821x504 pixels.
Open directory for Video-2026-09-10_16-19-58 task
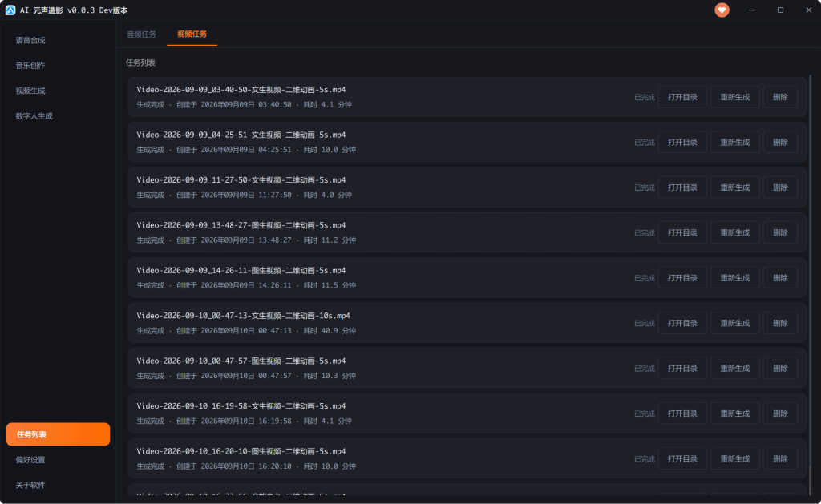tap(682, 414)
